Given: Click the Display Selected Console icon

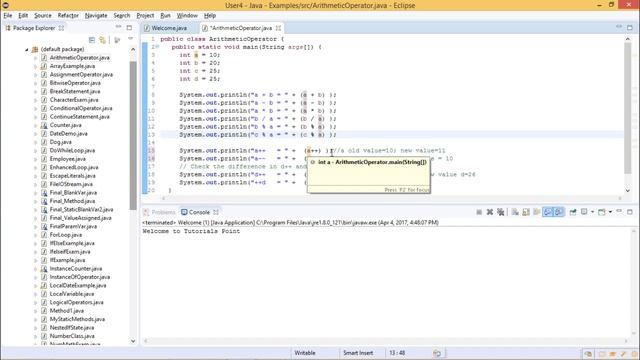Looking at the screenshot, I should tap(584, 212).
